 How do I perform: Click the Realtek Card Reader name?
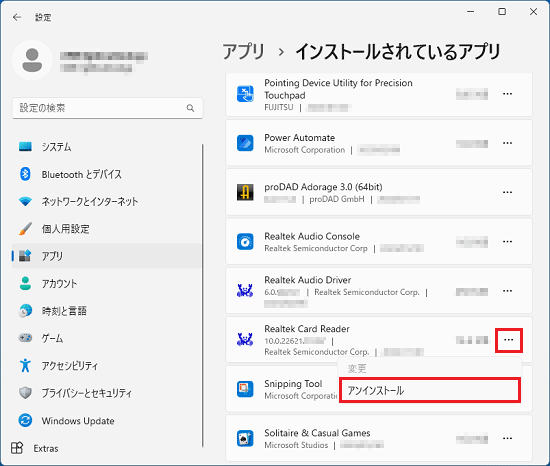(x=307, y=329)
